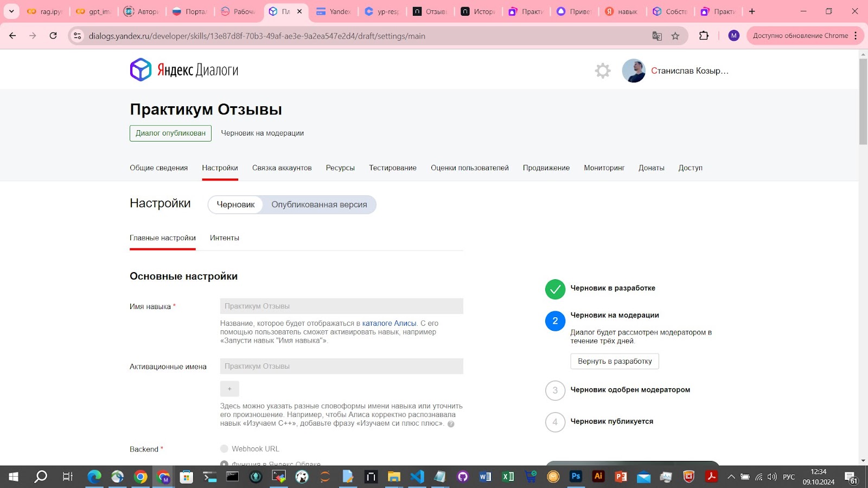Click the Активационные имена input field
Screen dimensions: 868x488
pyautogui.click(x=342, y=367)
